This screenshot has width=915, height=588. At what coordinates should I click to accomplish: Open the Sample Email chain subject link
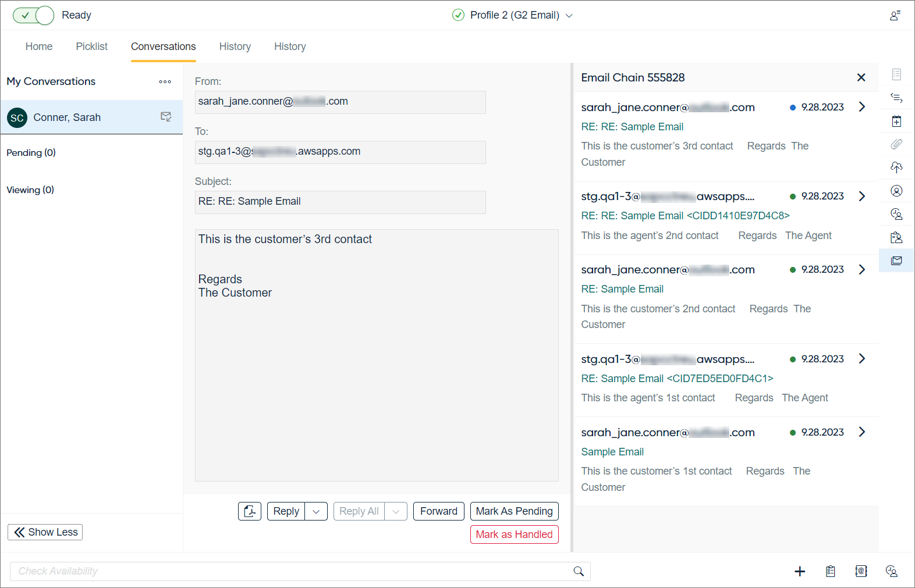tap(612, 452)
